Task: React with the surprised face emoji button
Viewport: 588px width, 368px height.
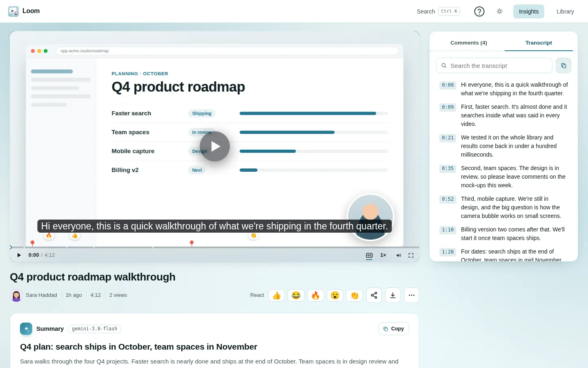Action: point(335,295)
